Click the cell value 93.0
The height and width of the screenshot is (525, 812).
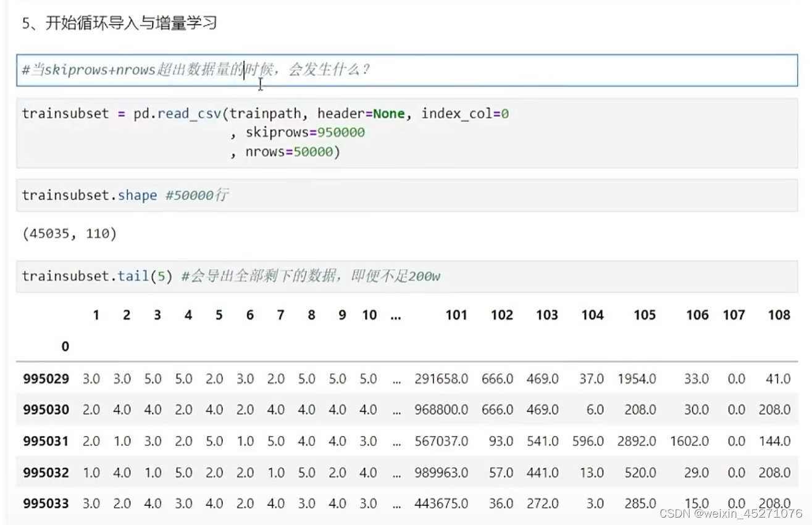pyautogui.click(x=501, y=441)
